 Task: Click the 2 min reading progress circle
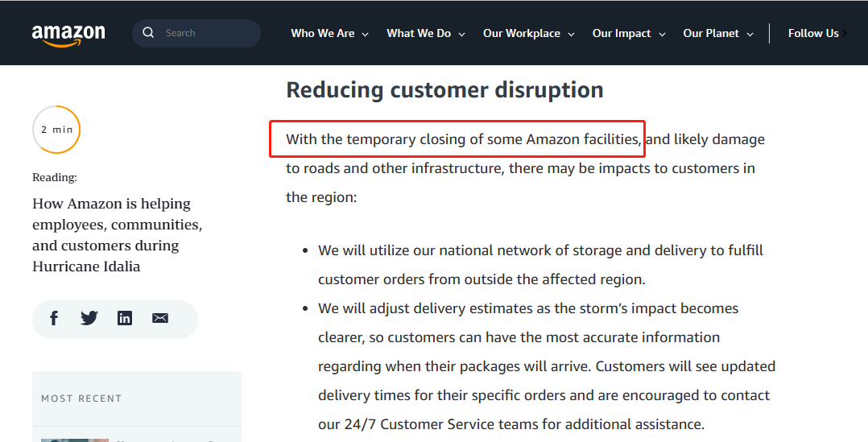click(56, 130)
